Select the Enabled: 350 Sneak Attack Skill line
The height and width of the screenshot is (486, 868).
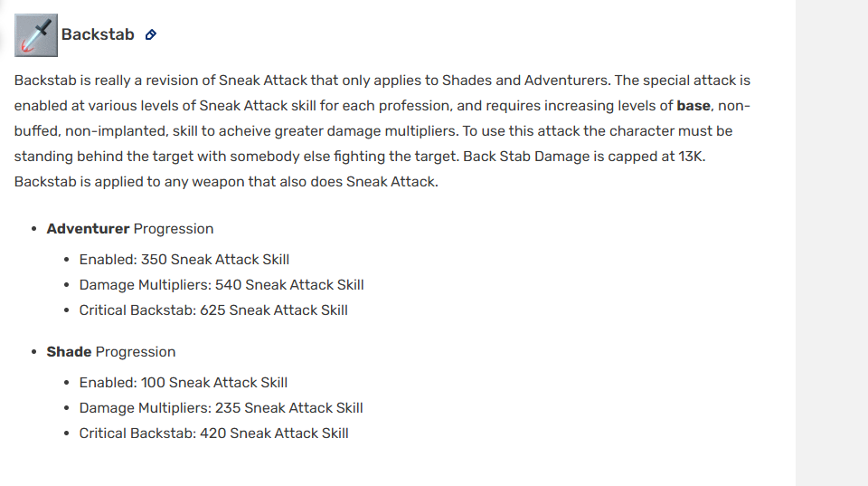[x=184, y=260]
